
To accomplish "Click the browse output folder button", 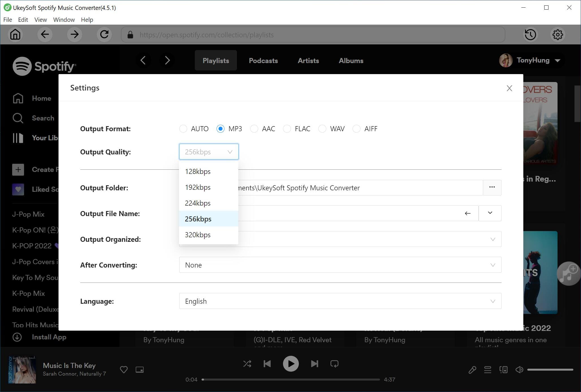I will [x=492, y=187].
